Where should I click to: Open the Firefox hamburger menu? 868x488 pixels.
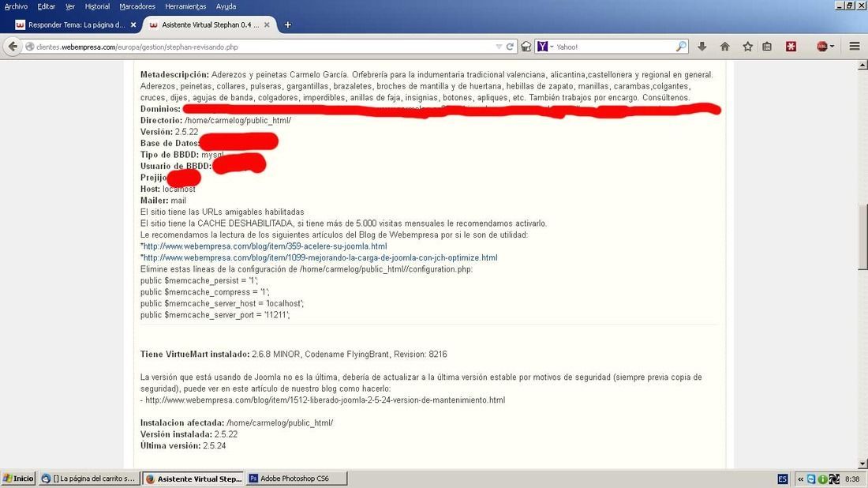click(x=854, y=47)
